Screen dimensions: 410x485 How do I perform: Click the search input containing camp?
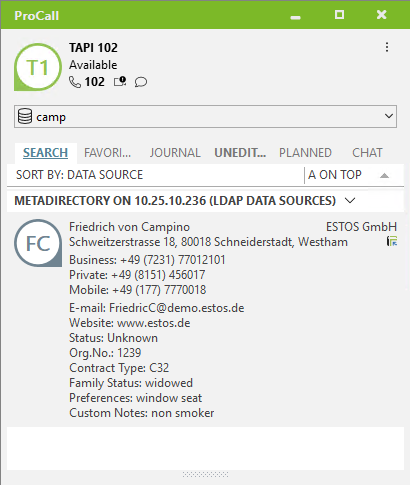tap(205, 116)
